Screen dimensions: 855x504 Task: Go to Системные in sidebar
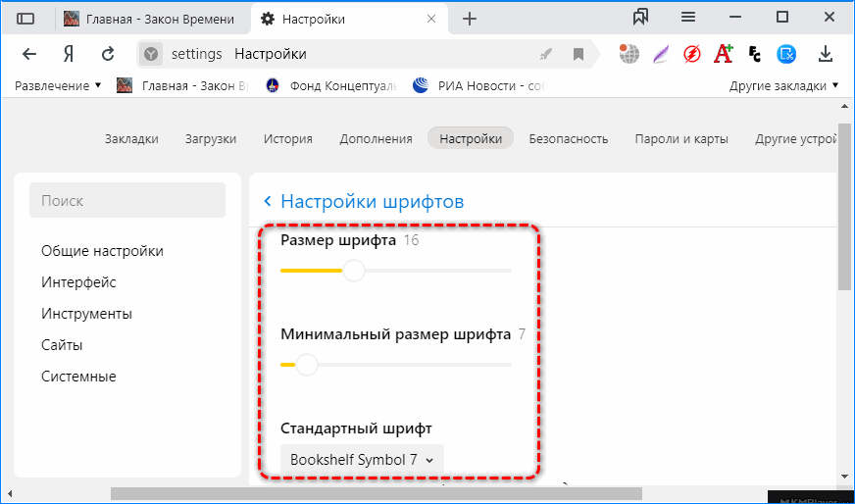point(78,377)
